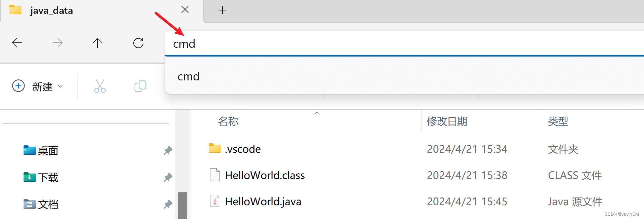This screenshot has width=644, height=219.
Task: Click the address bar containing cmd
Action: (x=404, y=43)
